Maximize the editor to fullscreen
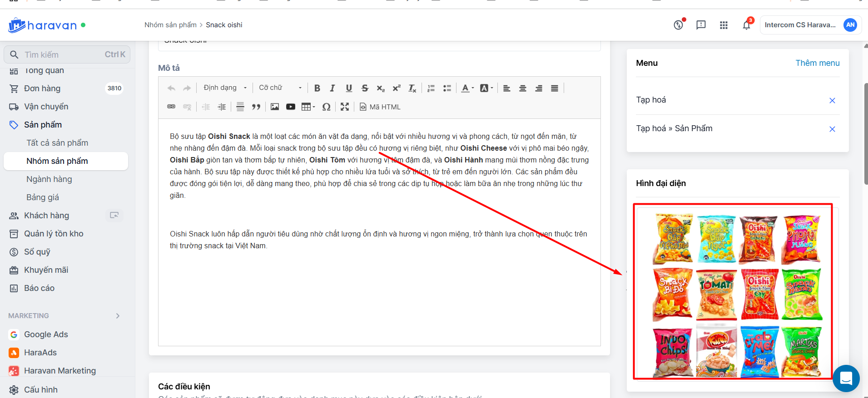 pos(345,107)
